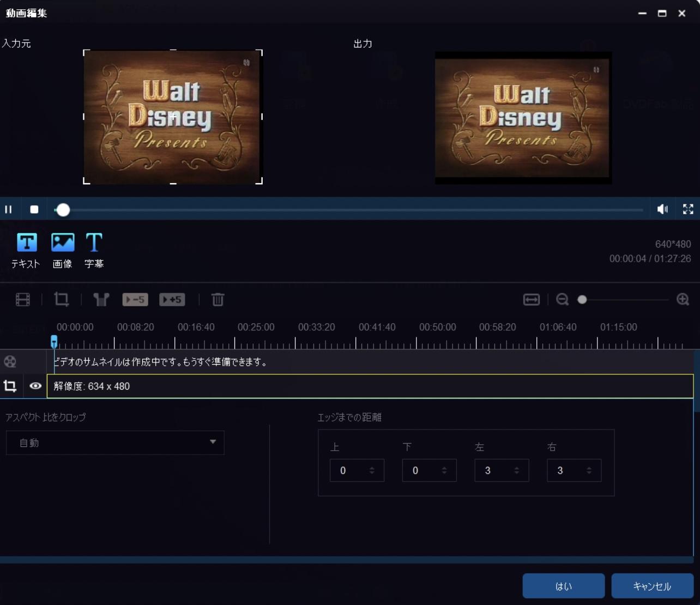Fit timeline to width icon
Image resolution: width=700 pixels, height=605 pixels.
point(532,299)
